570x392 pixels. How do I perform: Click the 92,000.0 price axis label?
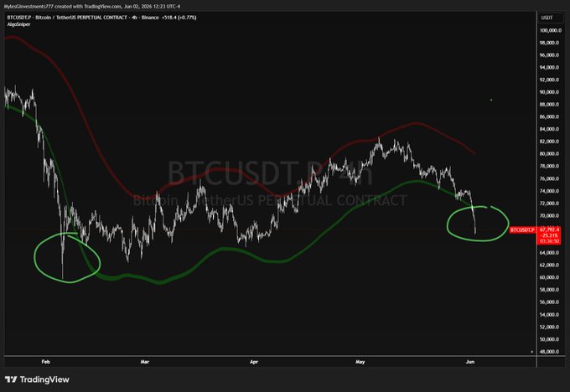[550, 80]
